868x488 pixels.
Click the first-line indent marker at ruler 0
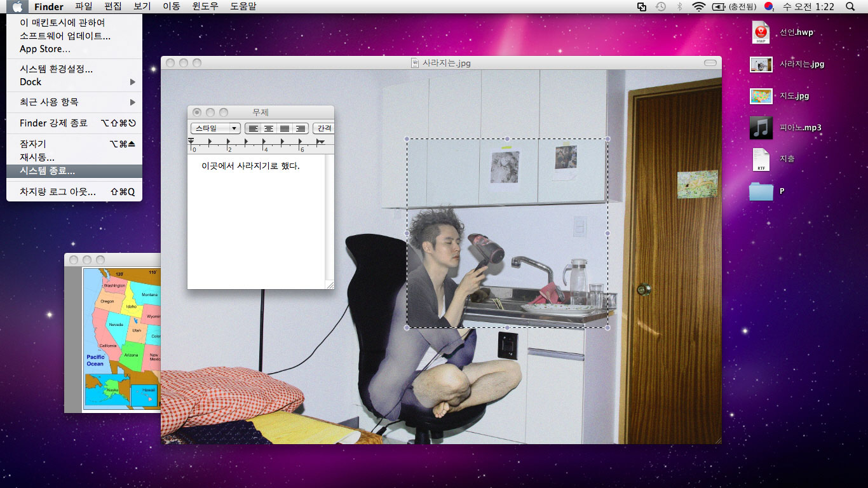pyautogui.click(x=191, y=140)
